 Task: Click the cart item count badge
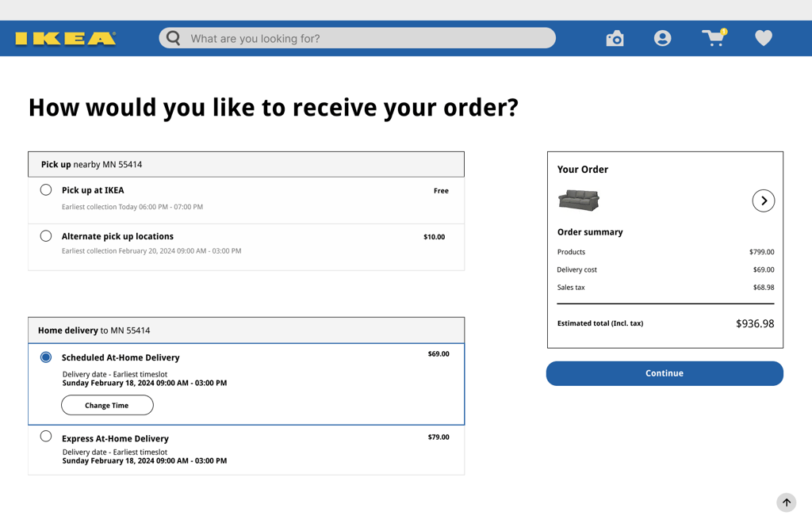click(723, 32)
